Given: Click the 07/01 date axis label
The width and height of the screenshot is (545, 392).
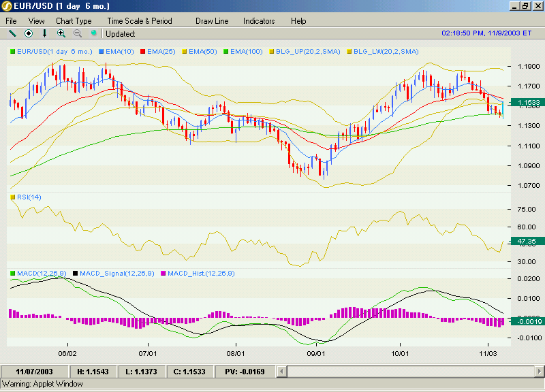Looking at the screenshot, I should [148, 354].
